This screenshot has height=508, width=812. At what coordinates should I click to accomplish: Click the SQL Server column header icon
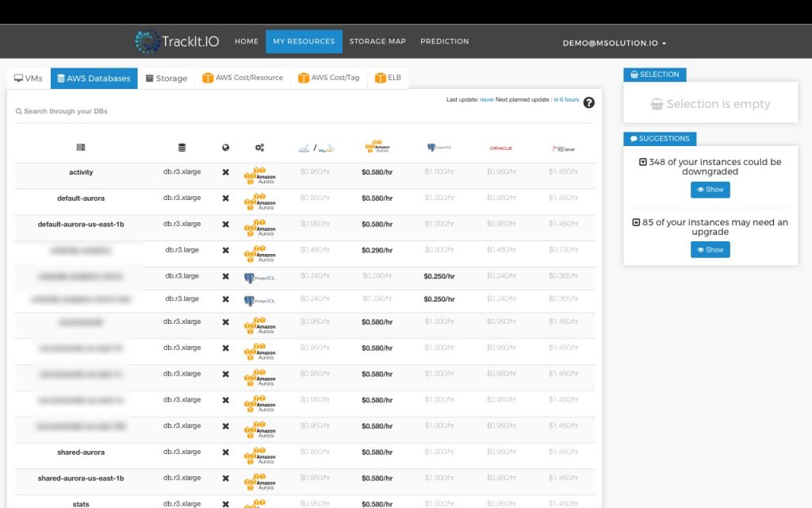(562, 147)
